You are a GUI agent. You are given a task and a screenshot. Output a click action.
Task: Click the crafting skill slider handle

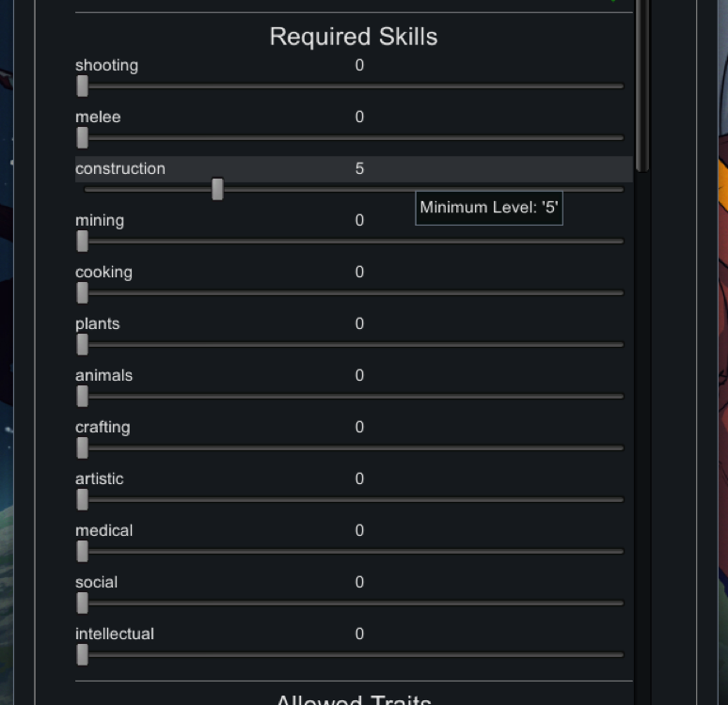pyautogui.click(x=83, y=448)
